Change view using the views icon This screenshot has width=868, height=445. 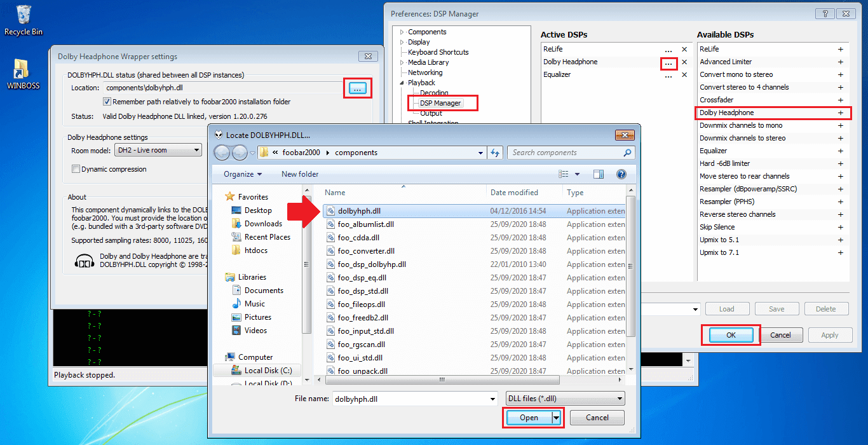(564, 174)
